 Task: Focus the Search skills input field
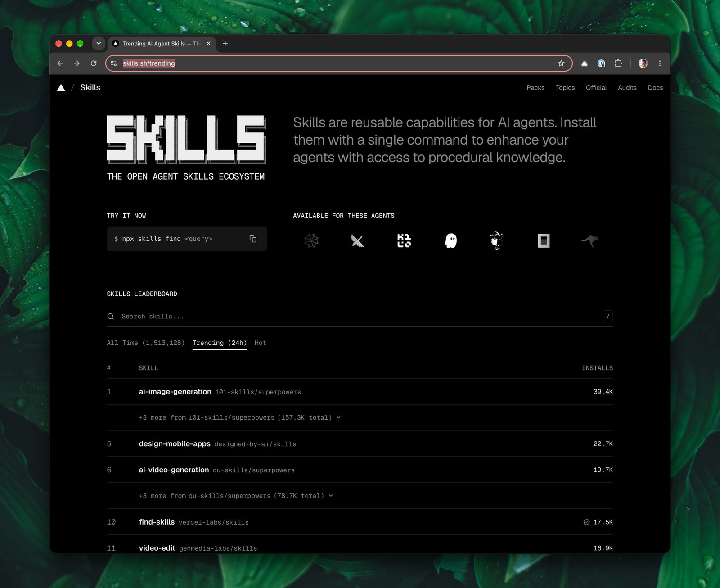(x=360, y=317)
